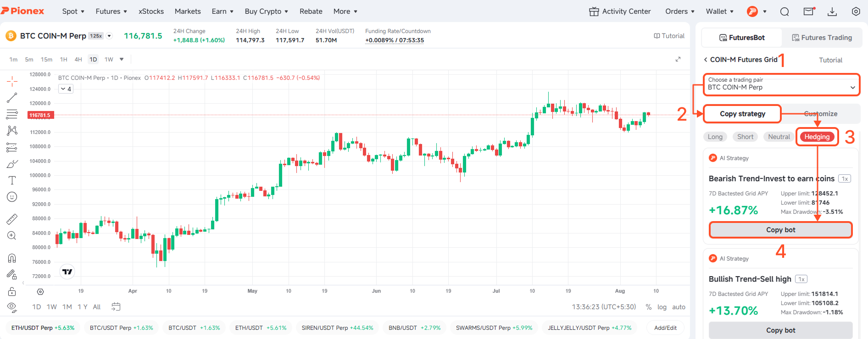Screen dimensions: 868x339
Task: Switch to Copy strategy tab
Action: [x=742, y=114]
